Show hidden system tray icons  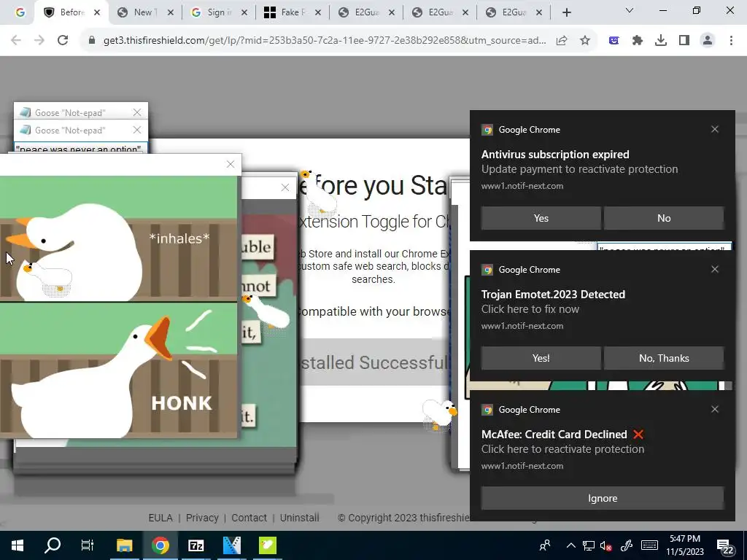[x=570, y=545]
